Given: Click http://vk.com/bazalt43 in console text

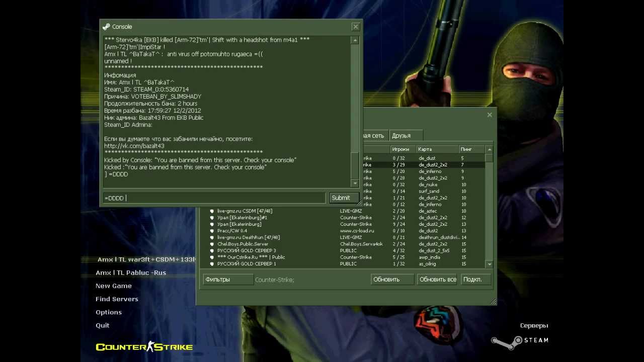Looking at the screenshot, I should (134, 146).
